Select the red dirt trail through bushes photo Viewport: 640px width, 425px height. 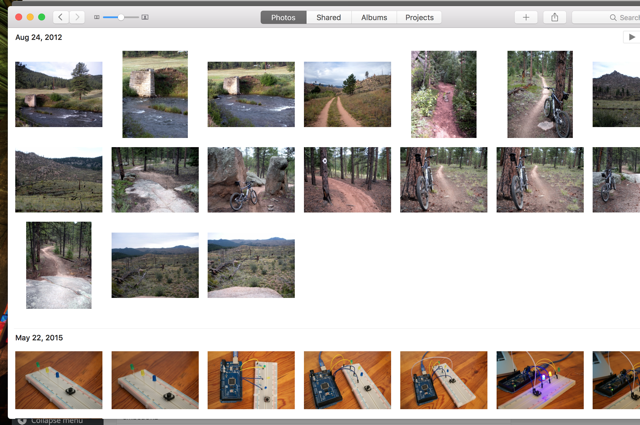[x=444, y=94]
